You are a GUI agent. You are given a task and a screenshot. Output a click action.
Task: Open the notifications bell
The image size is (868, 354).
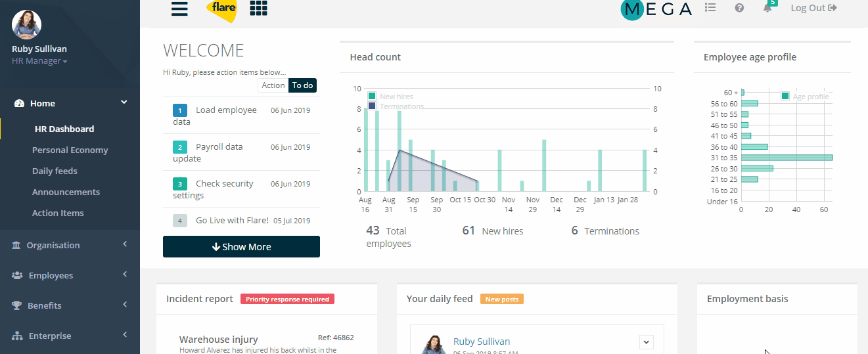tap(767, 8)
